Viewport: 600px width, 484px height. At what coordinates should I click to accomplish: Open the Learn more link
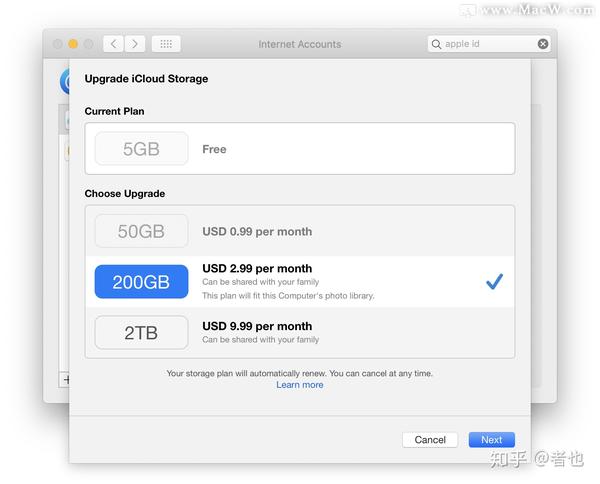click(x=300, y=385)
